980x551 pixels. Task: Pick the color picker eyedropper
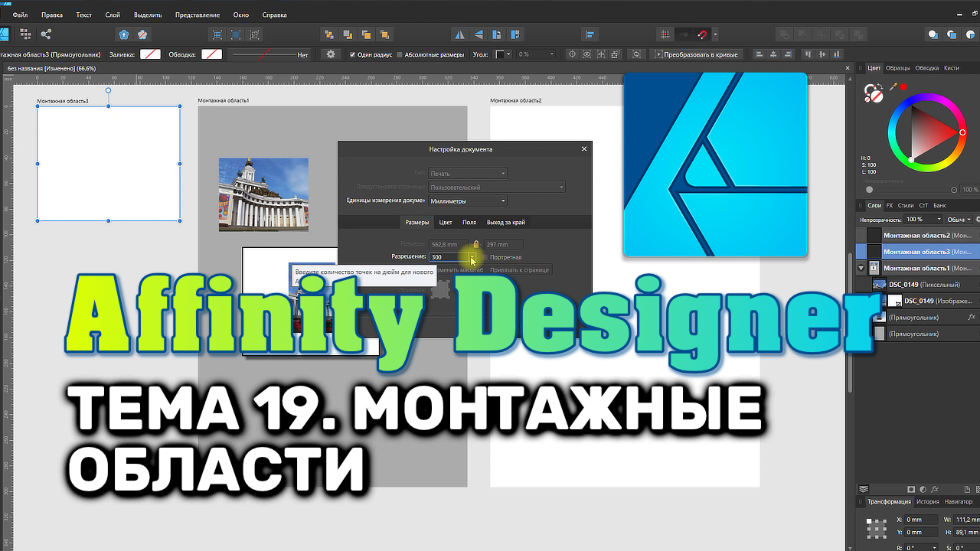pyautogui.click(x=892, y=86)
